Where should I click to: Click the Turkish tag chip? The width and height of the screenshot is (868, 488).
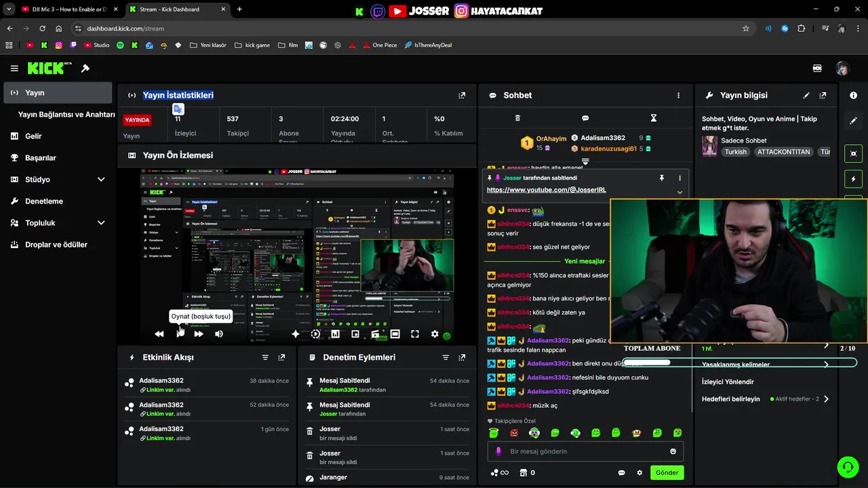tap(736, 152)
